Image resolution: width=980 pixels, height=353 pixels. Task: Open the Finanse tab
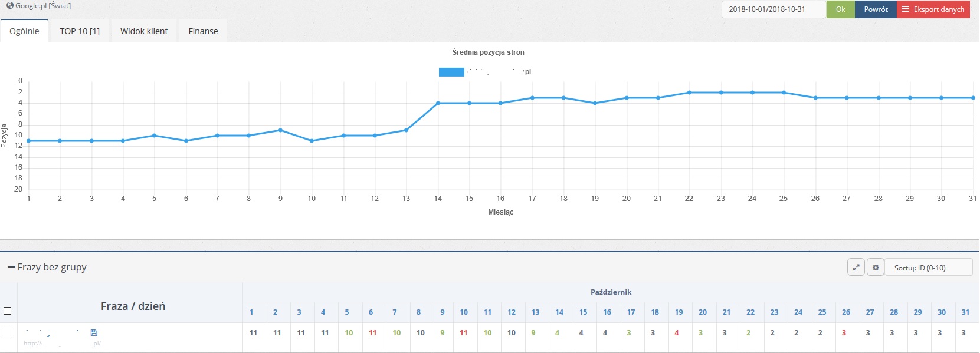point(203,31)
